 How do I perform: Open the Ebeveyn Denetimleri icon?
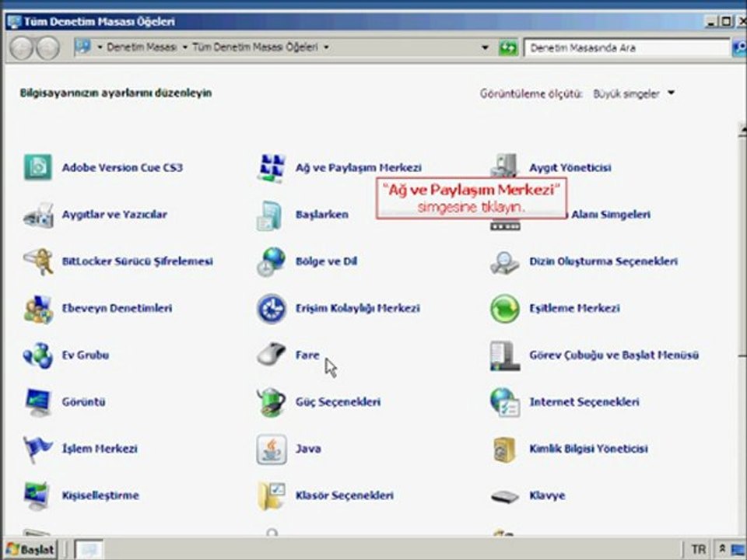pos(38,309)
